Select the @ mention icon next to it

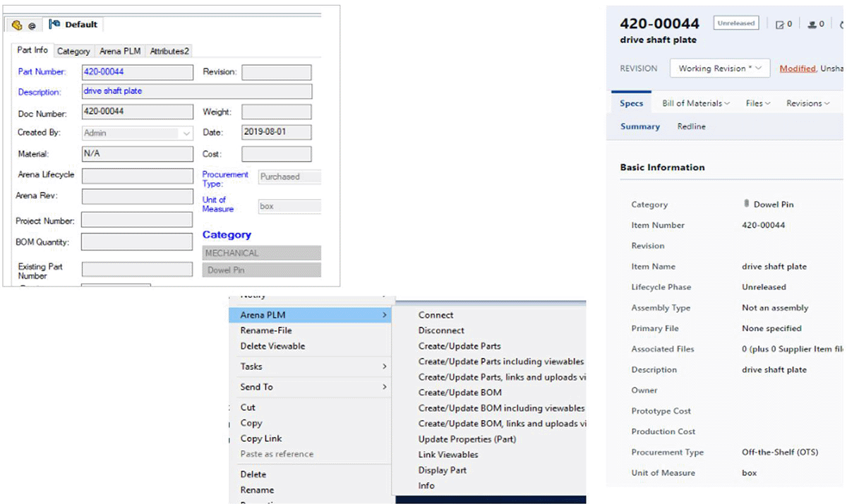tap(30, 24)
